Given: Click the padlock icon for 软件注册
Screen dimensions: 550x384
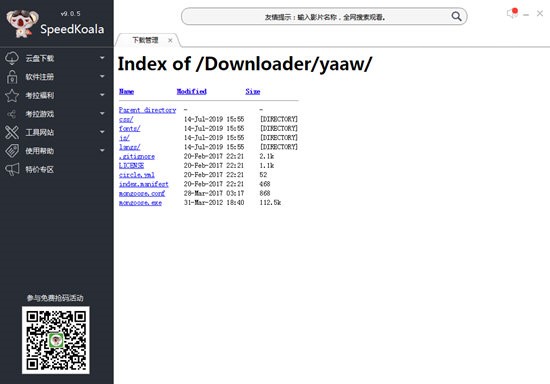Looking at the screenshot, I should (x=12, y=76).
